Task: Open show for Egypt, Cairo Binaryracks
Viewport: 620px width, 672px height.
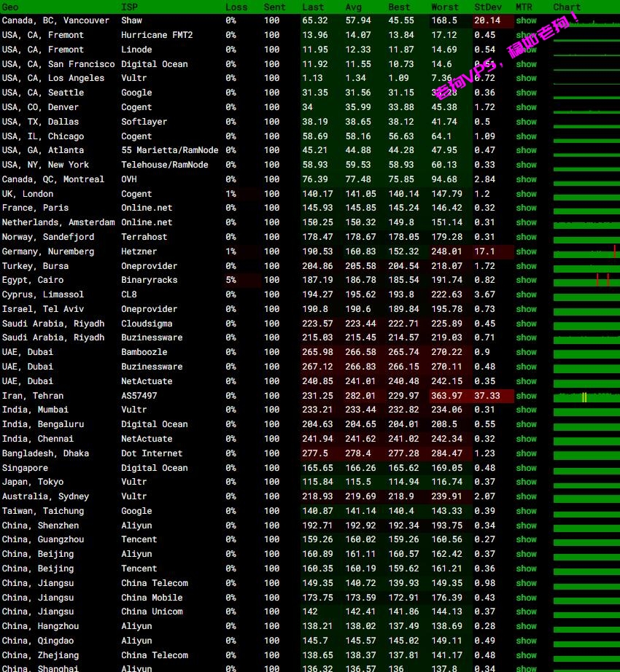Action: tap(526, 280)
